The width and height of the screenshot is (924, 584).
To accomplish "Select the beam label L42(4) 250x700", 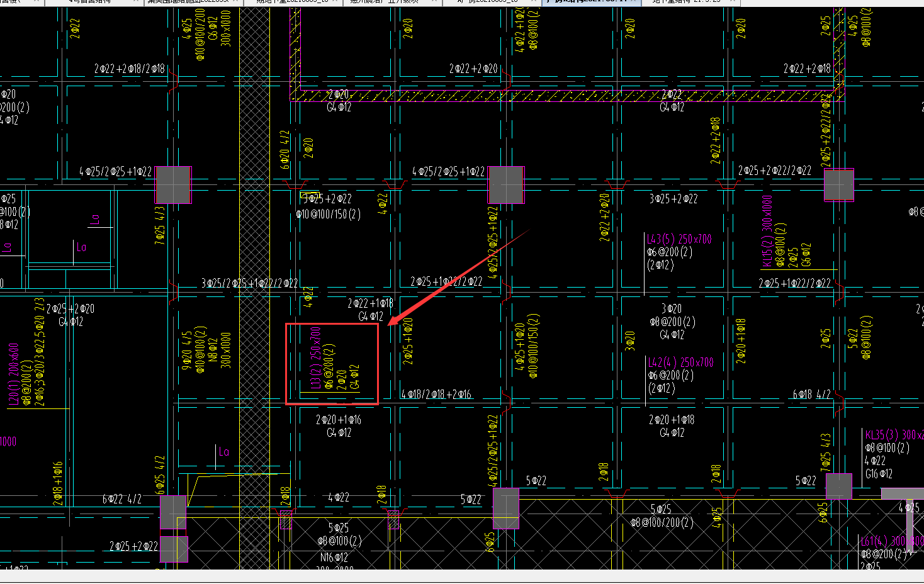I will pyautogui.click(x=681, y=362).
